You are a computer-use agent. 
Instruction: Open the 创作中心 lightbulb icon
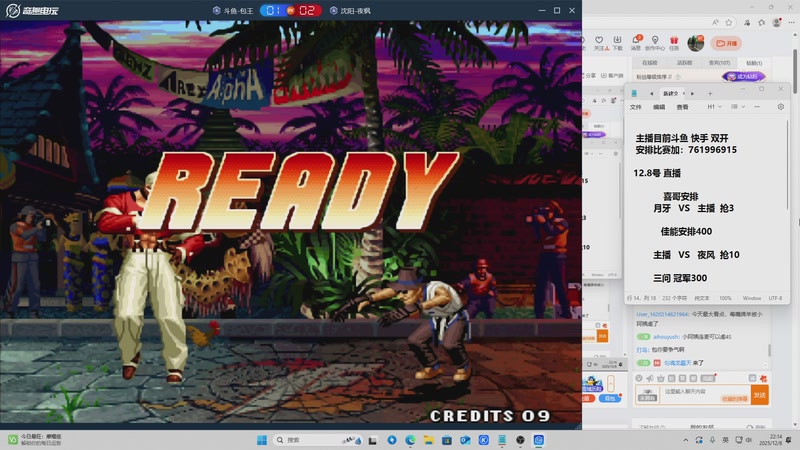tap(655, 40)
